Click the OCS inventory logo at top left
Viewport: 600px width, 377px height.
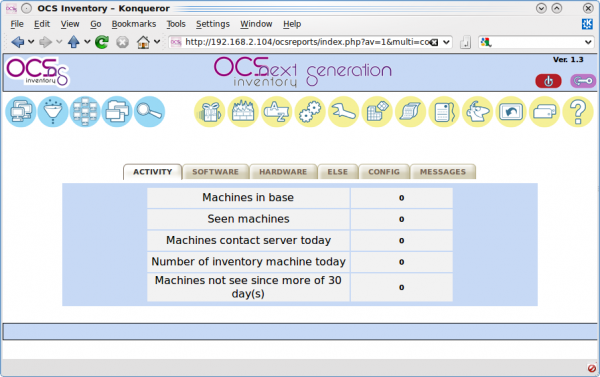(38, 72)
